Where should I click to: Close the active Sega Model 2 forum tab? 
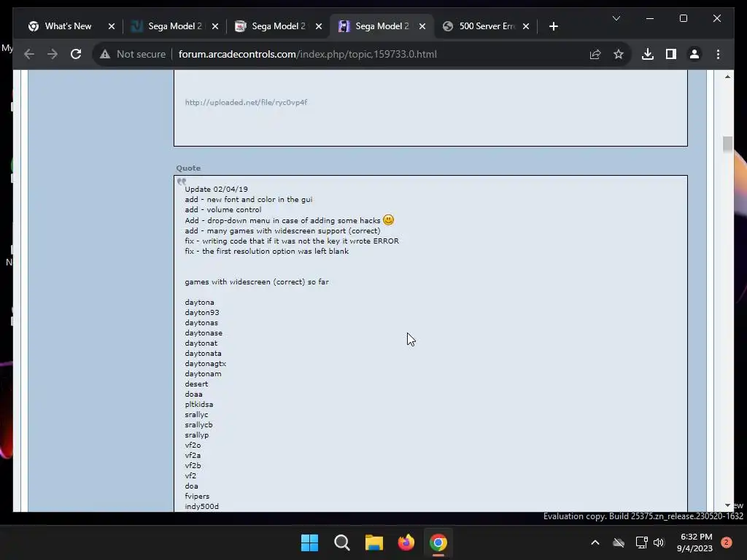pyautogui.click(x=422, y=26)
